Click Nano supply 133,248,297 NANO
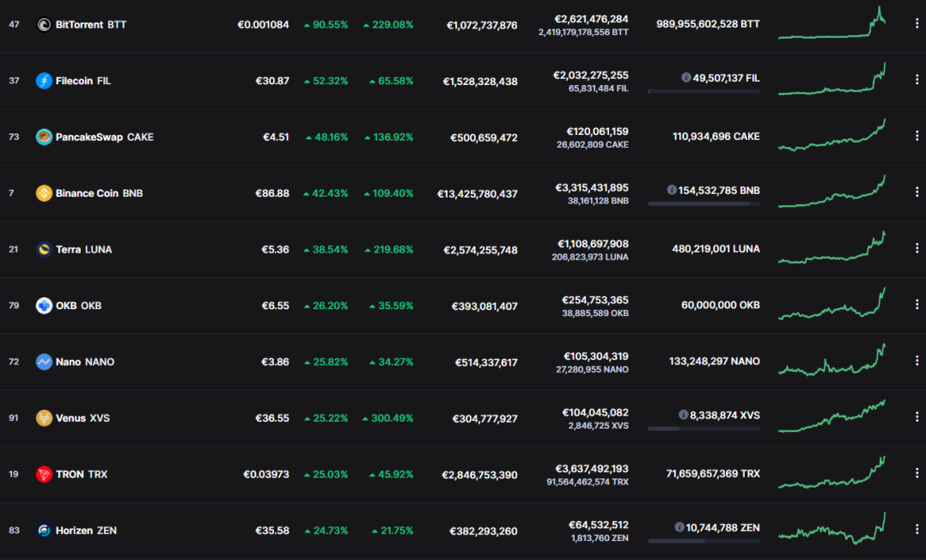 coord(715,361)
